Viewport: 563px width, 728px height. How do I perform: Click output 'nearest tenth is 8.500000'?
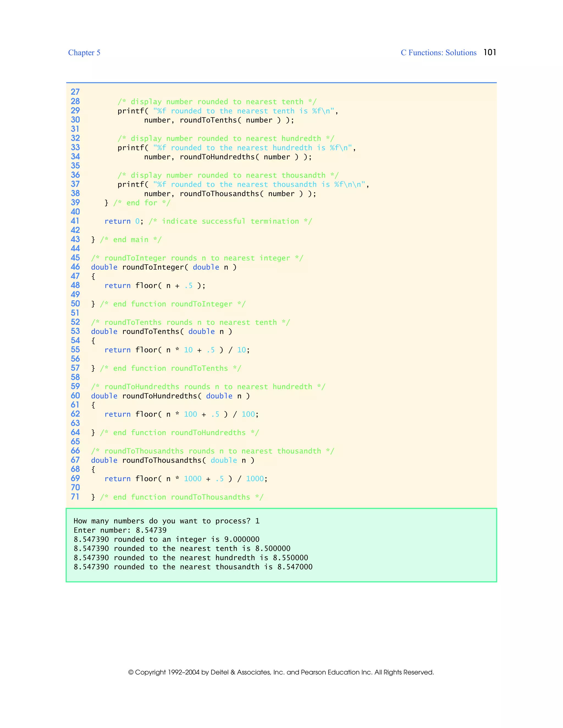click(x=235, y=549)
